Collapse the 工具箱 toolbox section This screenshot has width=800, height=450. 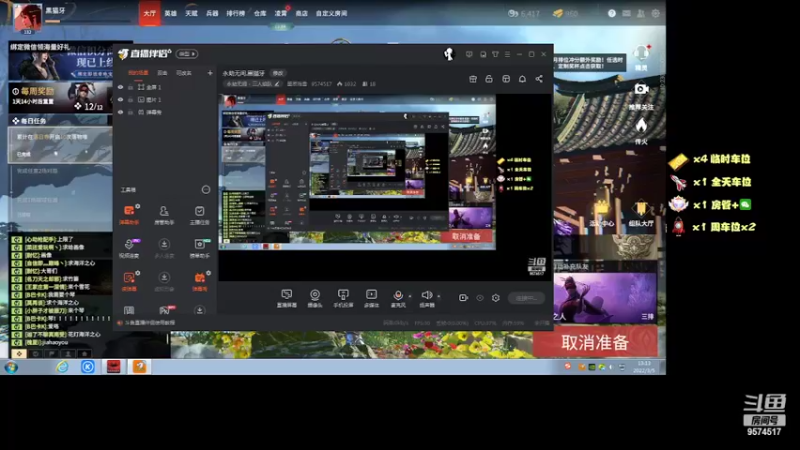pos(206,190)
